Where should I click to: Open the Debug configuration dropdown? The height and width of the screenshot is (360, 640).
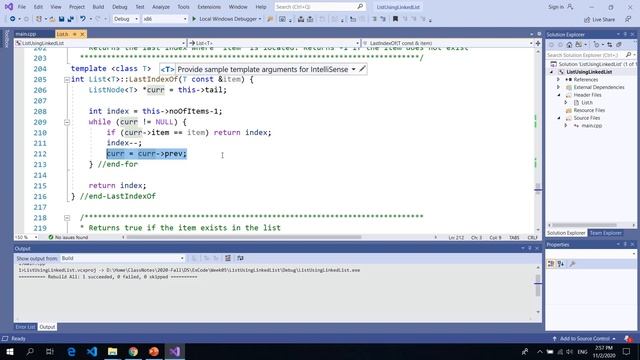(x=126, y=19)
